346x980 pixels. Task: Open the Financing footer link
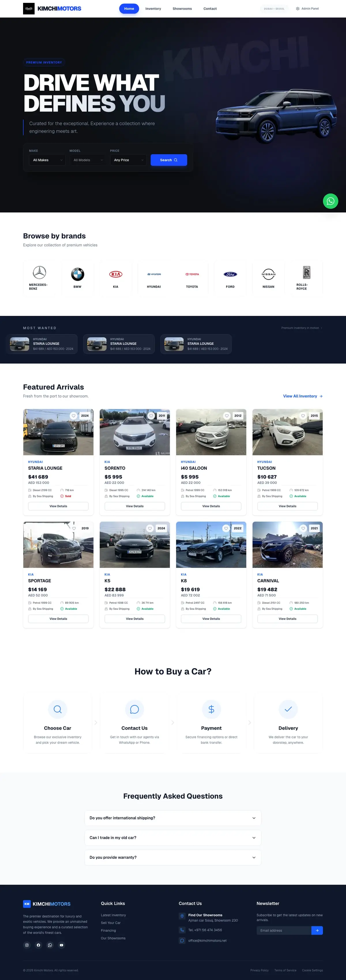[x=108, y=931]
